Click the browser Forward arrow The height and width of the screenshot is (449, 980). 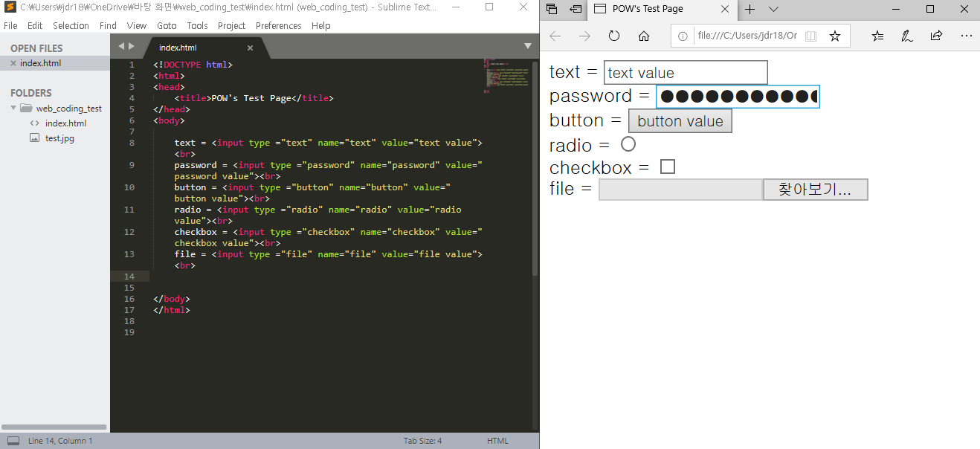[584, 36]
